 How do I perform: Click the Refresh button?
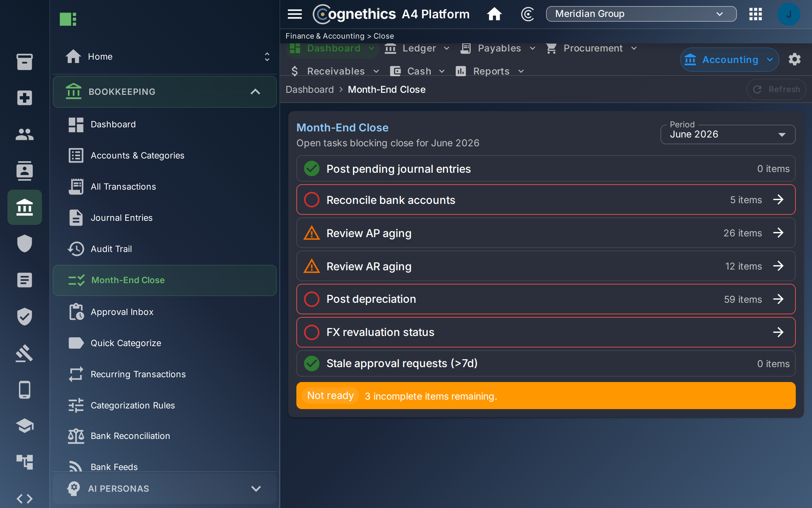tap(776, 89)
